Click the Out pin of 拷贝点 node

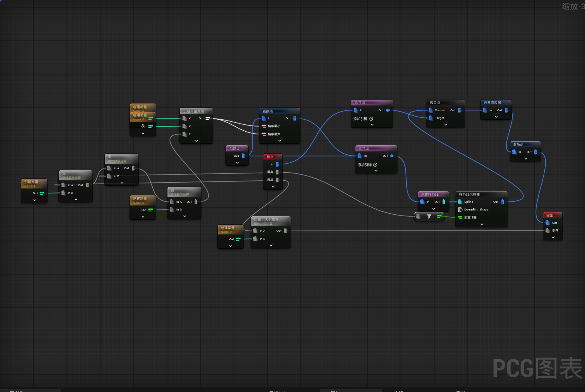point(459,110)
